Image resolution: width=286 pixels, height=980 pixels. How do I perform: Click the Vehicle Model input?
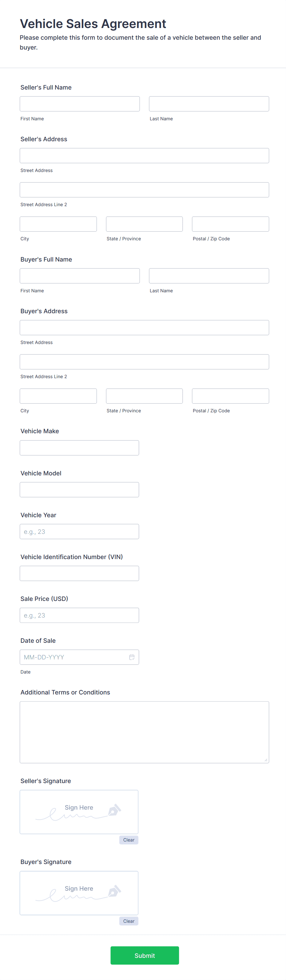(79, 490)
